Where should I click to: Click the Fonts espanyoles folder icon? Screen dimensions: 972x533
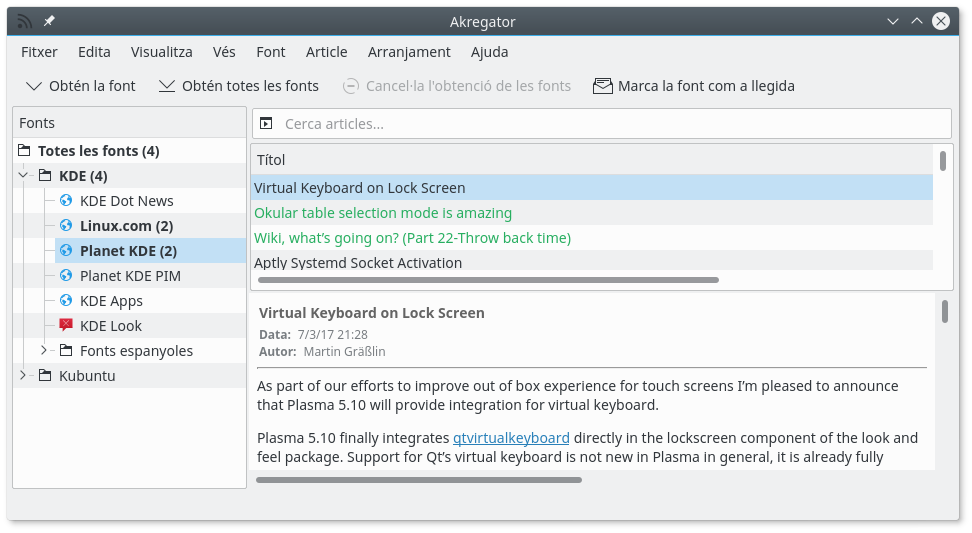click(66, 350)
